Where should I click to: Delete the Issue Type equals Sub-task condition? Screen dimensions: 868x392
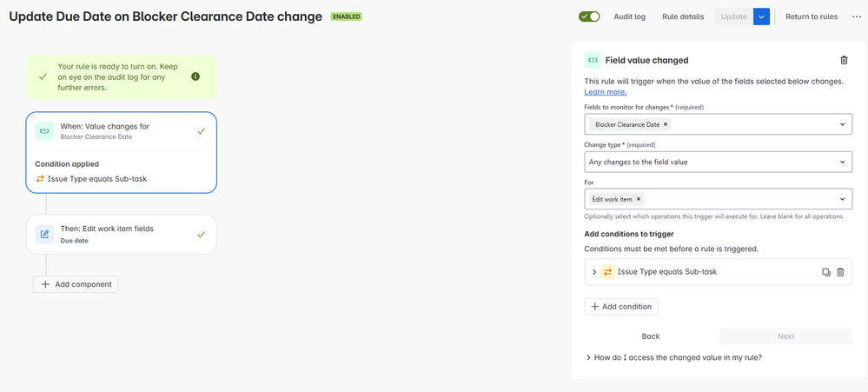840,272
